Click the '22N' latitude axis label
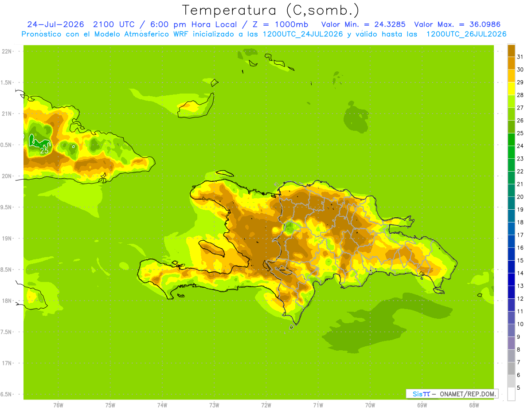 pyautogui.click(x=7, y=51)
